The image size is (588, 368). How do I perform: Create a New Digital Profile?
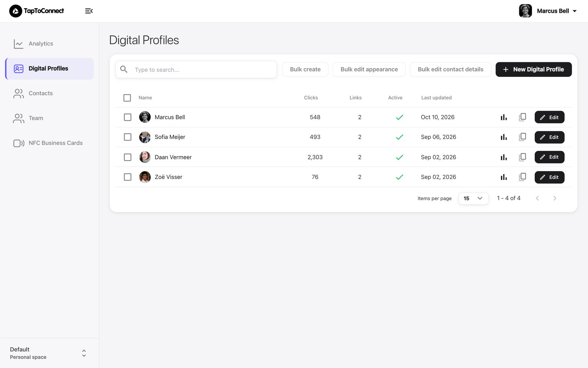534,69
